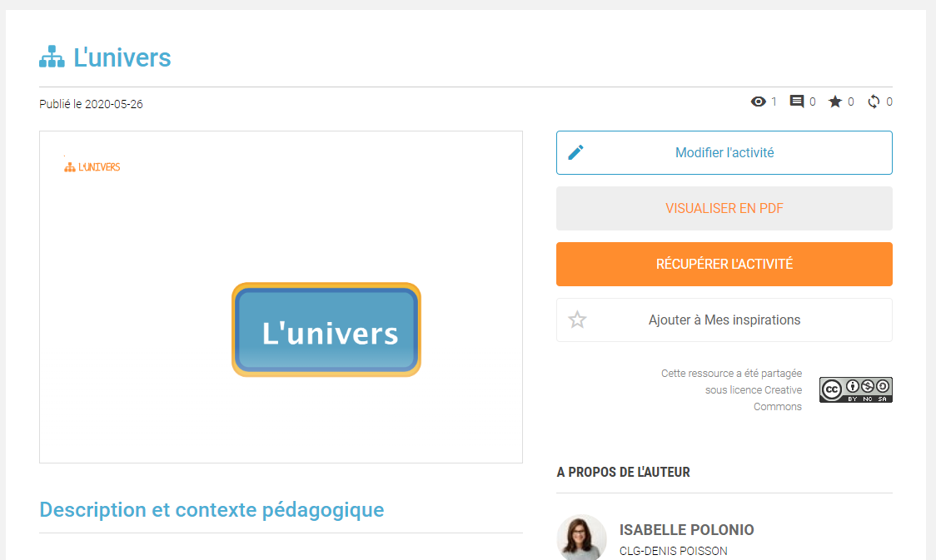Click the ISABELLE POLONIO author name
Image resolution: width=936 pixels, height=560 pixels.
pos(686,529)
